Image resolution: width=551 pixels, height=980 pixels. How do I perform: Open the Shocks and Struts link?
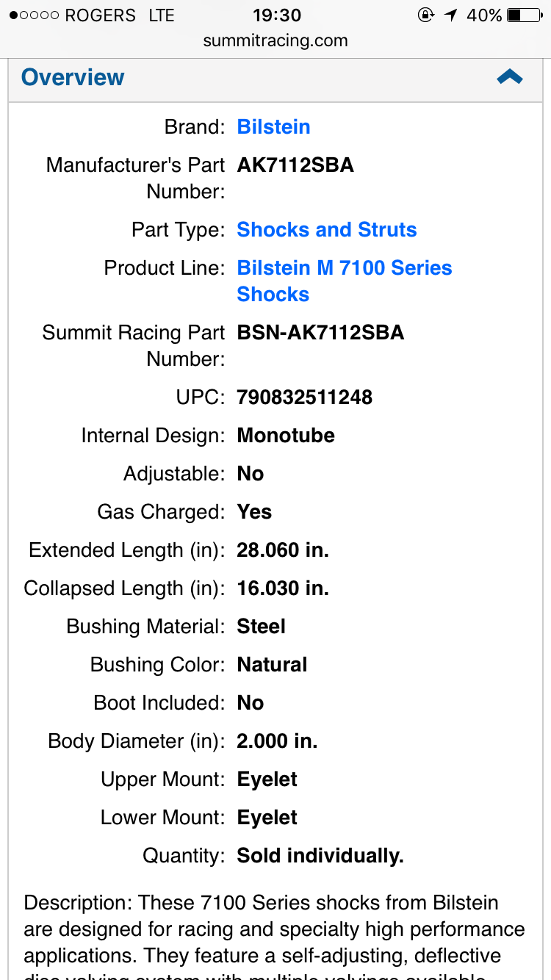click(x=326, y=230)
